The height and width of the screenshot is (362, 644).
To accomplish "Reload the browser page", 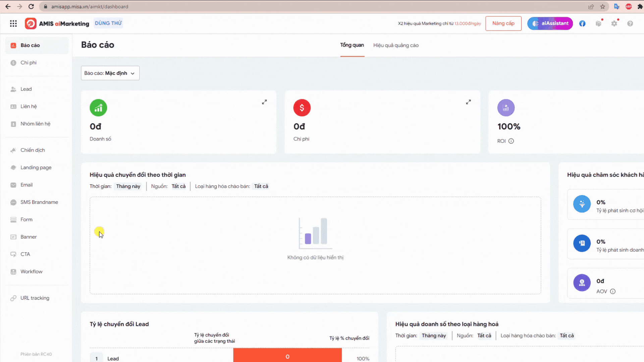I will [31, 6].
